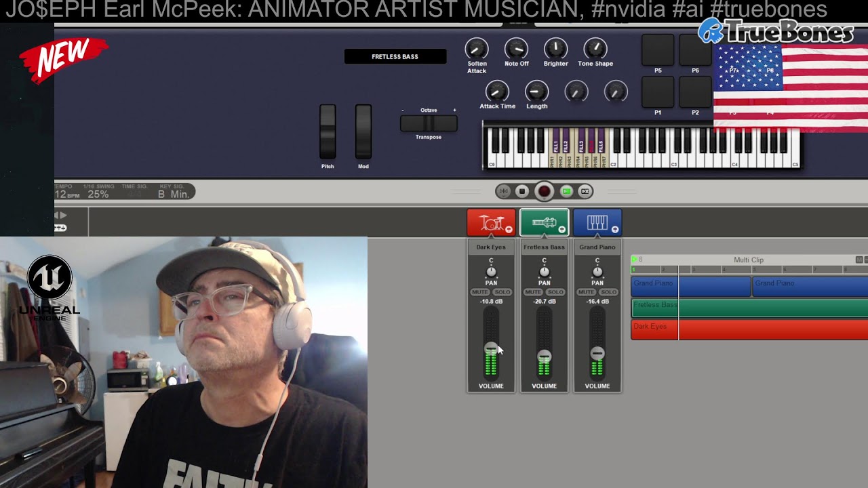Click the Grand Piano volume fader handle

(597, 353)
